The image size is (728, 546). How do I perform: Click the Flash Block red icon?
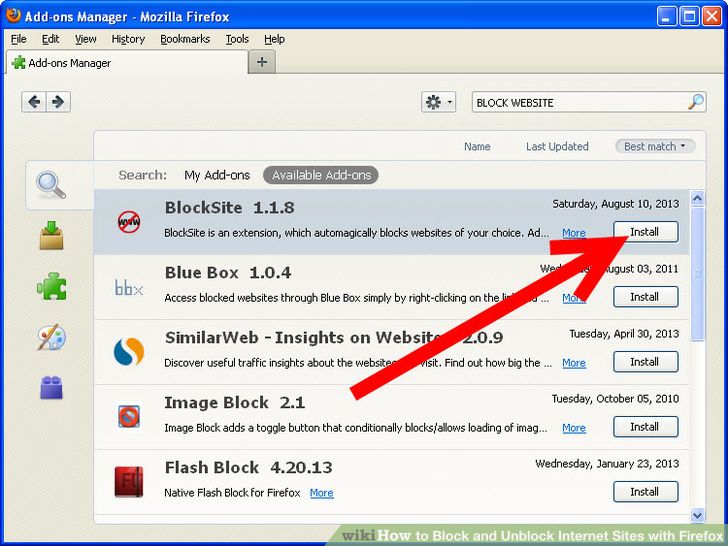point(129,481)
